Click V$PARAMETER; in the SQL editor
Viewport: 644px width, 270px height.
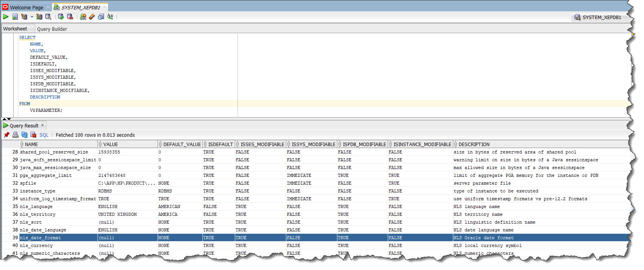[46, 110]
